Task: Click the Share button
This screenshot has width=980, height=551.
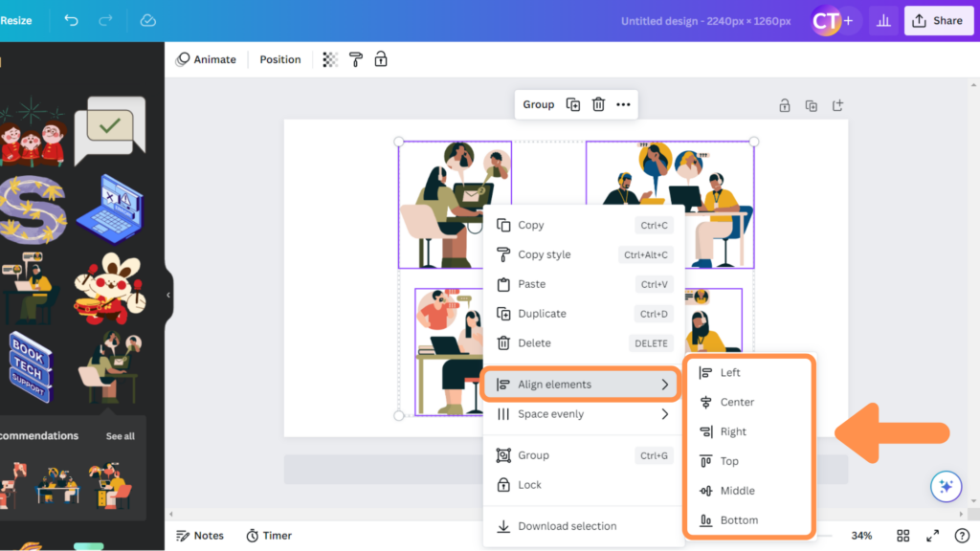Action: [x=938, y=21]
